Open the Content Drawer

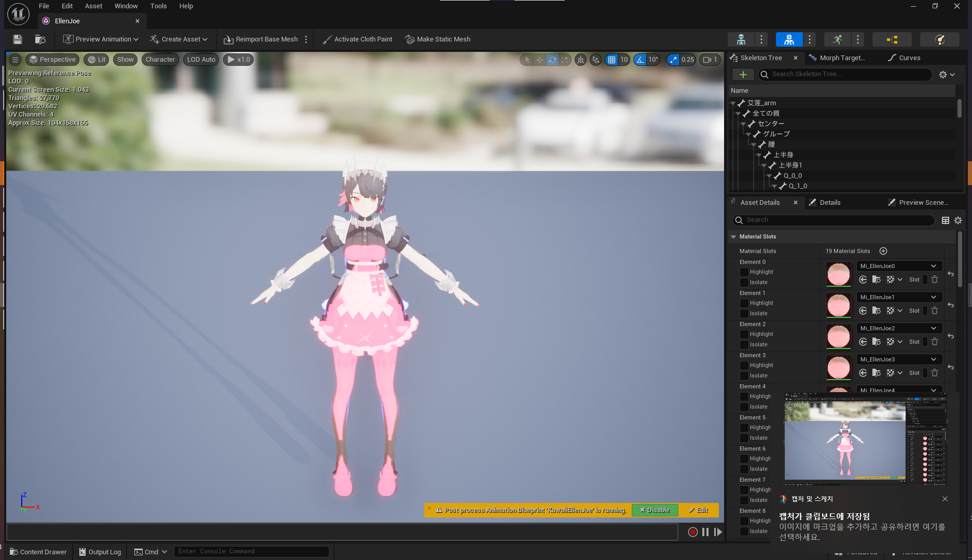pos(38,552)
